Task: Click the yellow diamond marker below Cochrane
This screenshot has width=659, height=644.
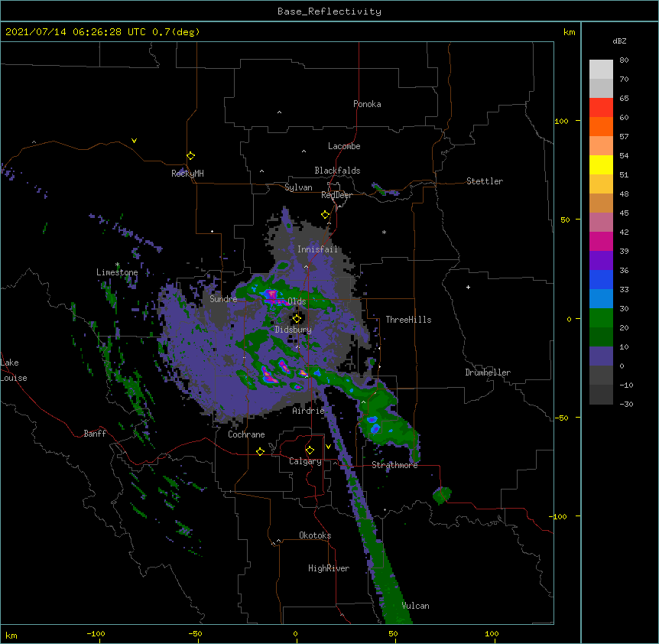Action: click(260, 451)
